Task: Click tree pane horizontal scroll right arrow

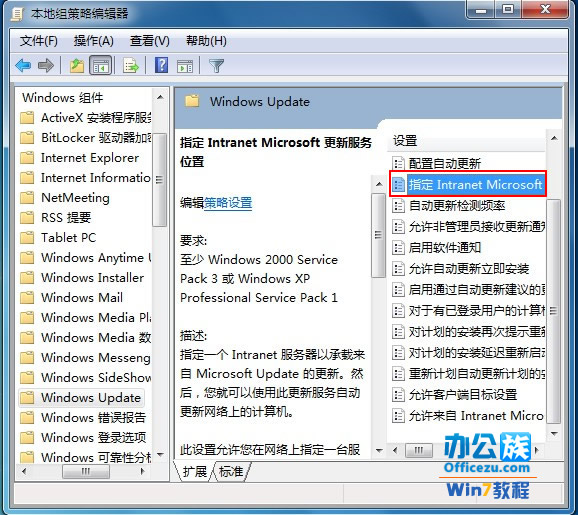Action: pos(143,471)
